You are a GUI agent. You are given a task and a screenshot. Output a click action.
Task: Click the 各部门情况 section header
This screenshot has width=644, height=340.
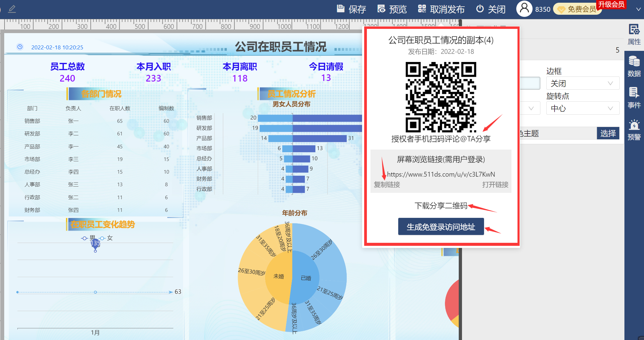[x=101, y=94]
